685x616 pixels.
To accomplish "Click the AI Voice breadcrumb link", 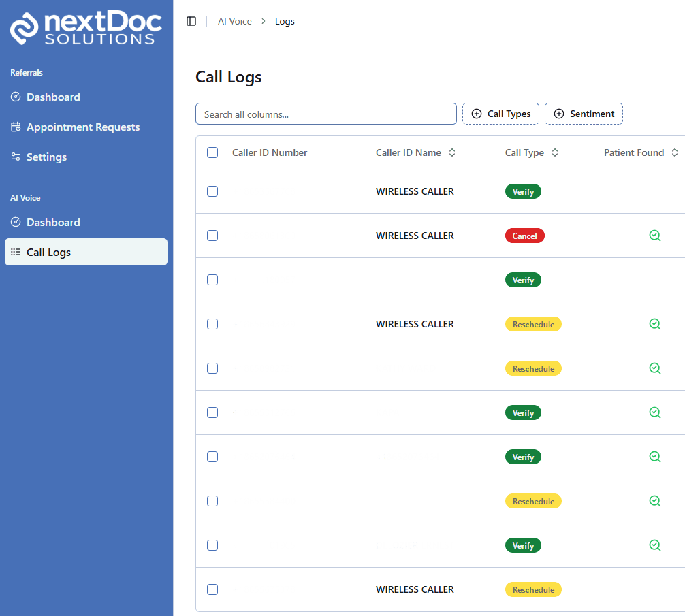I will (235, 21).
